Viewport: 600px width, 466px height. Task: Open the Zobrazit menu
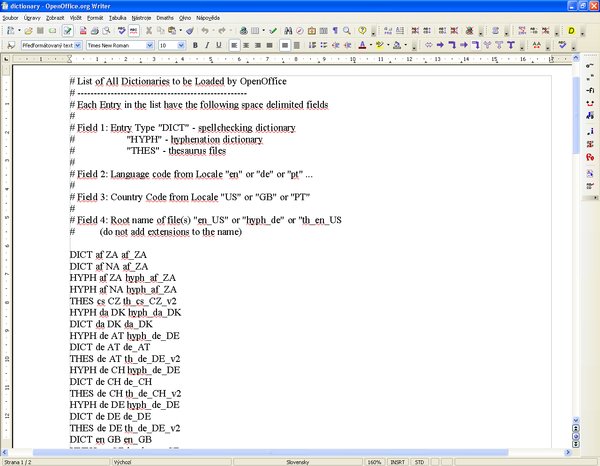(55, 18)
